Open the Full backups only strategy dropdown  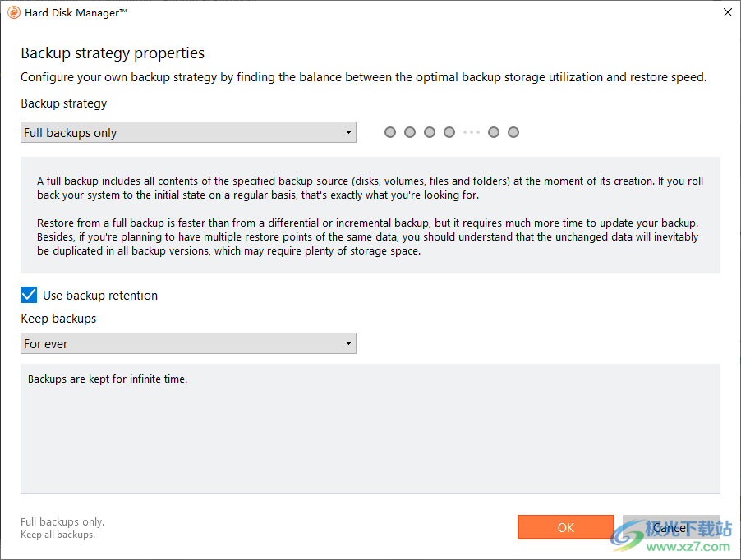pyautogui.click(x=188, y=133)
